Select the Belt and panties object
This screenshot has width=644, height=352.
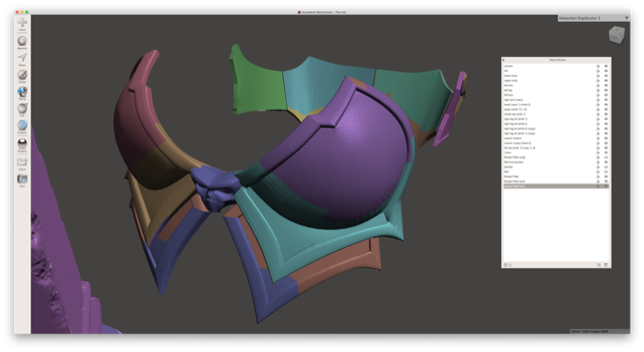[556, 162]
